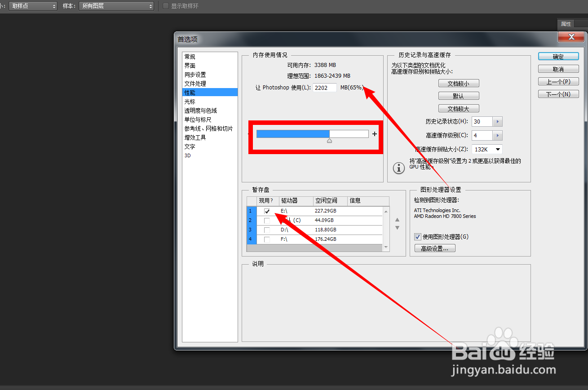Click the AMD Radeon HD 7800 Series text
Screen dimensions: 588x390
(x=445, y=216)
